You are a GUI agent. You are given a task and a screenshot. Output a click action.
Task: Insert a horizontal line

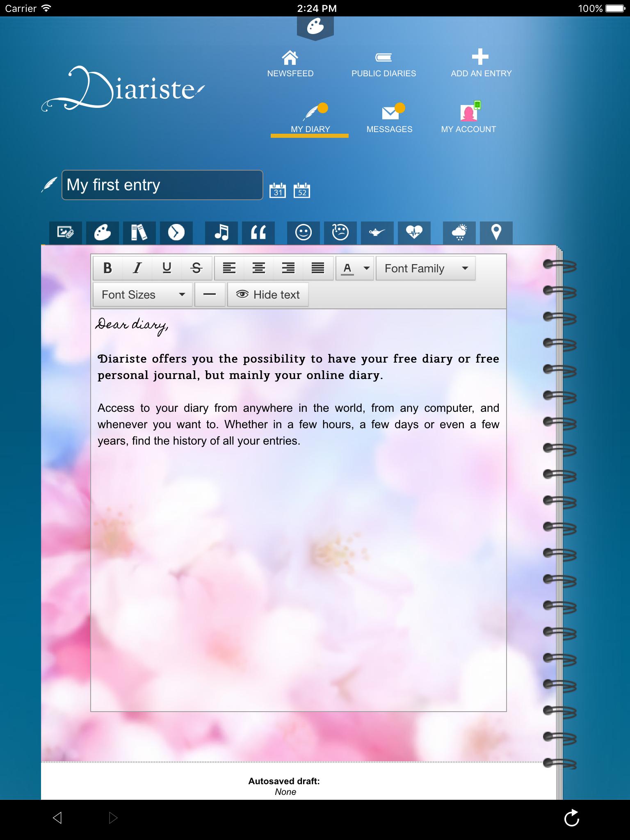coord(210,294)
